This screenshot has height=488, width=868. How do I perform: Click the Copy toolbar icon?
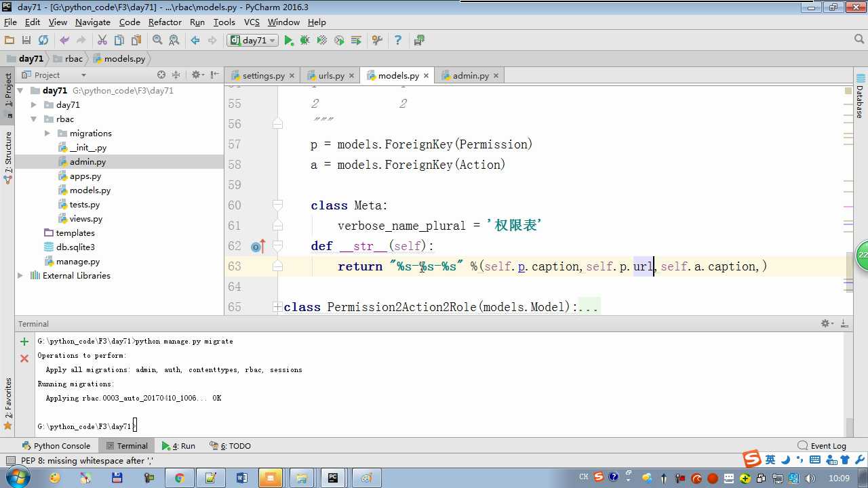click(x=119, y=41)
